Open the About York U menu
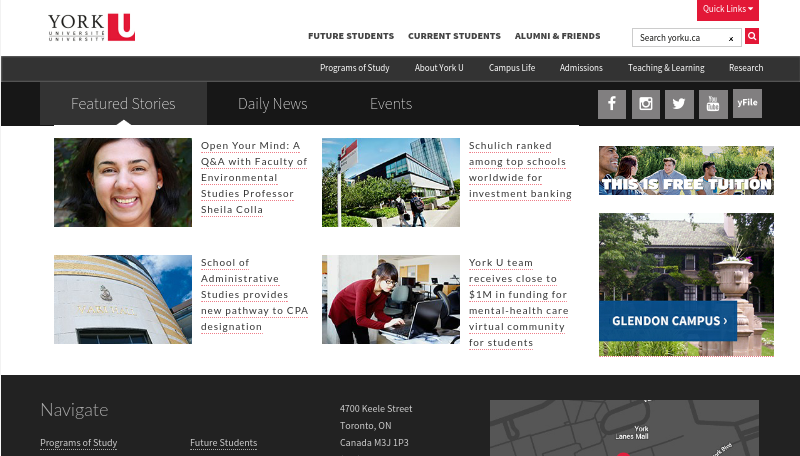This screenshot has width=800, height=456. pyautogui.click(x=439, y=68)
